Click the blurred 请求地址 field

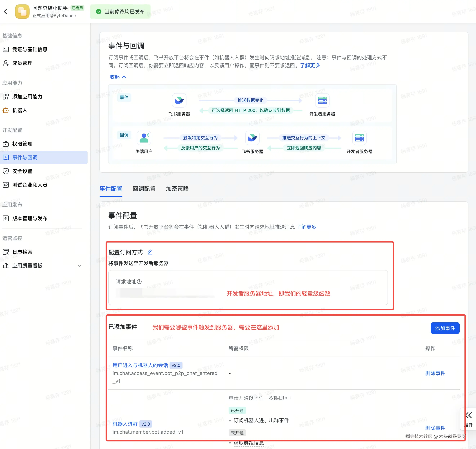pyautogui.click(x=165, y=293)
